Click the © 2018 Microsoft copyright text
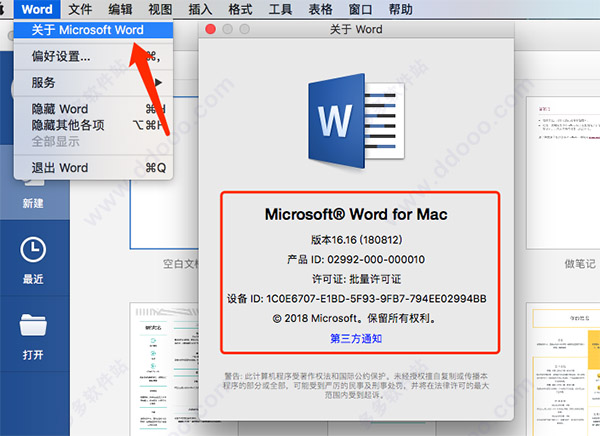 354,318
